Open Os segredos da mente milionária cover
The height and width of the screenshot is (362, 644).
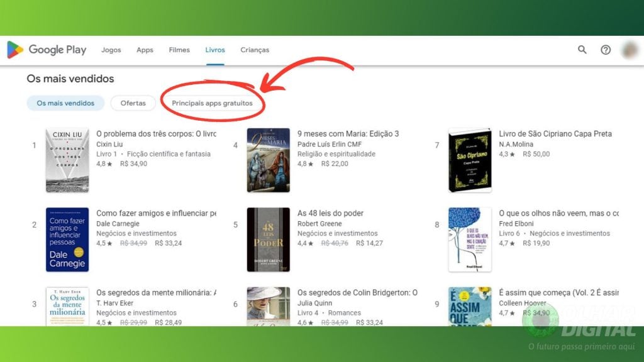(x=67, y=306)
